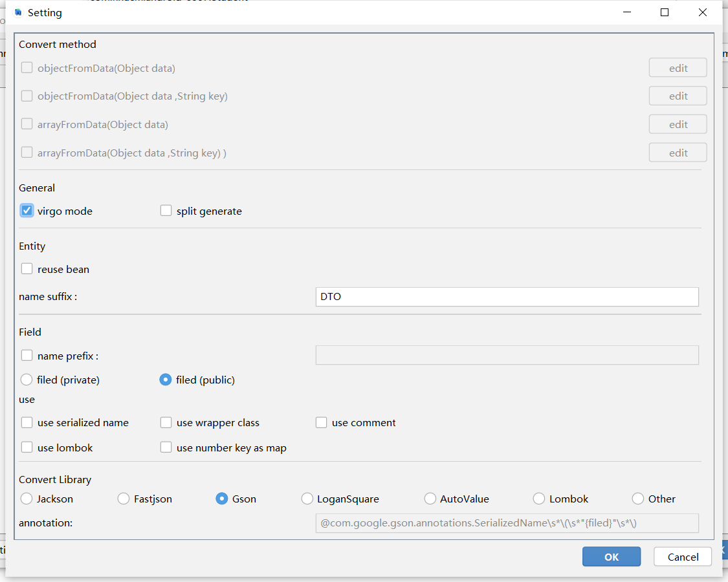Uncheck virgo mode
The image size is (728, 582).
pos(27,211)
